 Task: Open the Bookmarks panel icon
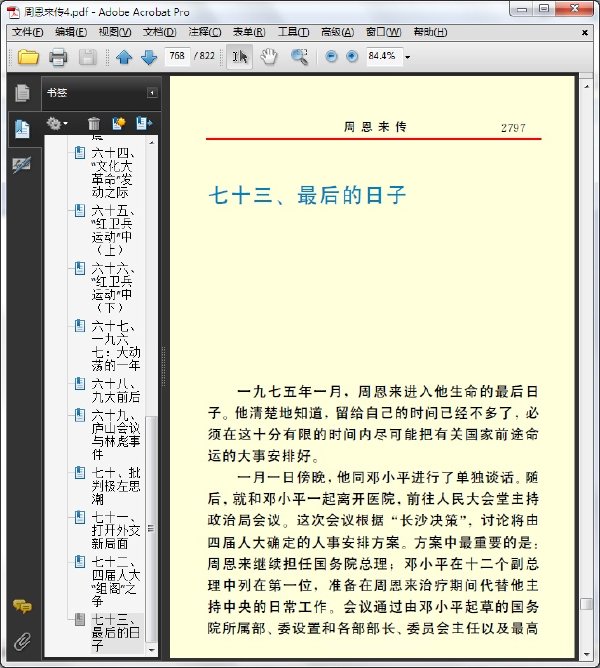point(22,129)
